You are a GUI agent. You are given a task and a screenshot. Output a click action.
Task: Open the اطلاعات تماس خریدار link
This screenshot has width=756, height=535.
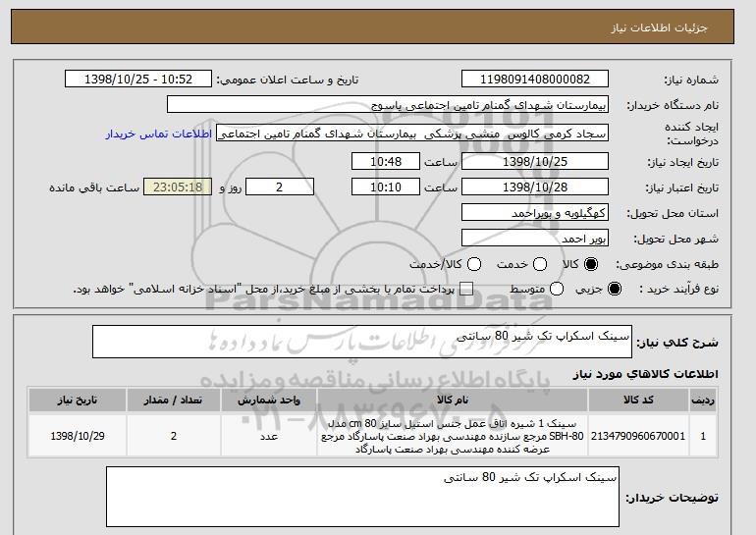click(x=171, y=133)
